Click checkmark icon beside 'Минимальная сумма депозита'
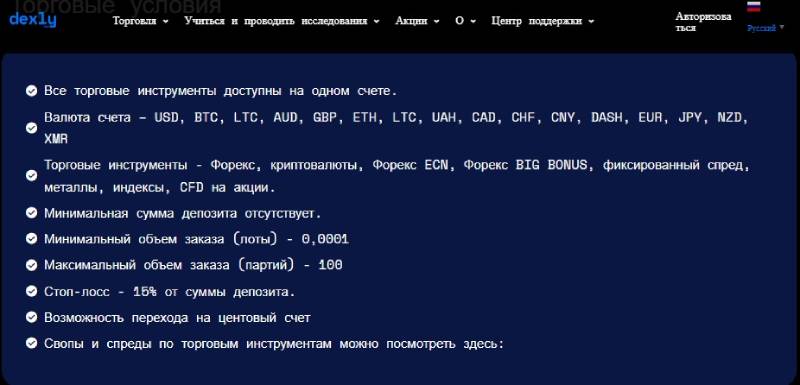The width and height of the screenshot is (800, 385). (32, 213)
